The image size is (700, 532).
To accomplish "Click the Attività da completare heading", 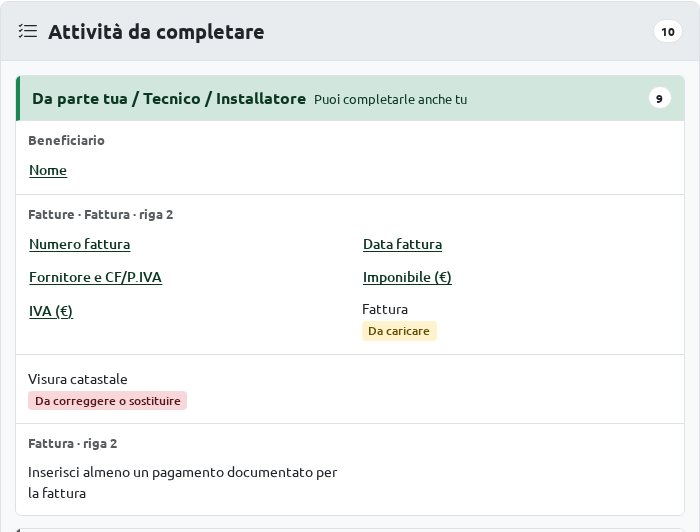I will pyautogui.click(x=156, y=32).
